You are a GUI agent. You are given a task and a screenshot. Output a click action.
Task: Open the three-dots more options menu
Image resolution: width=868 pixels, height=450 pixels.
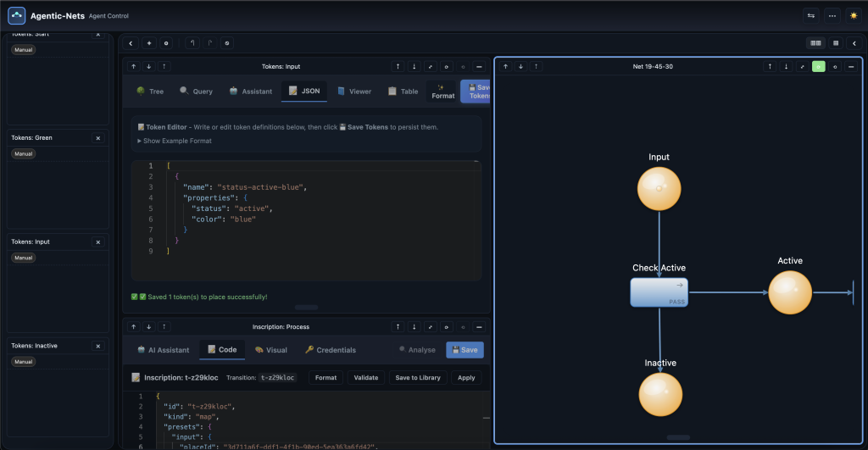click(832, 15)
